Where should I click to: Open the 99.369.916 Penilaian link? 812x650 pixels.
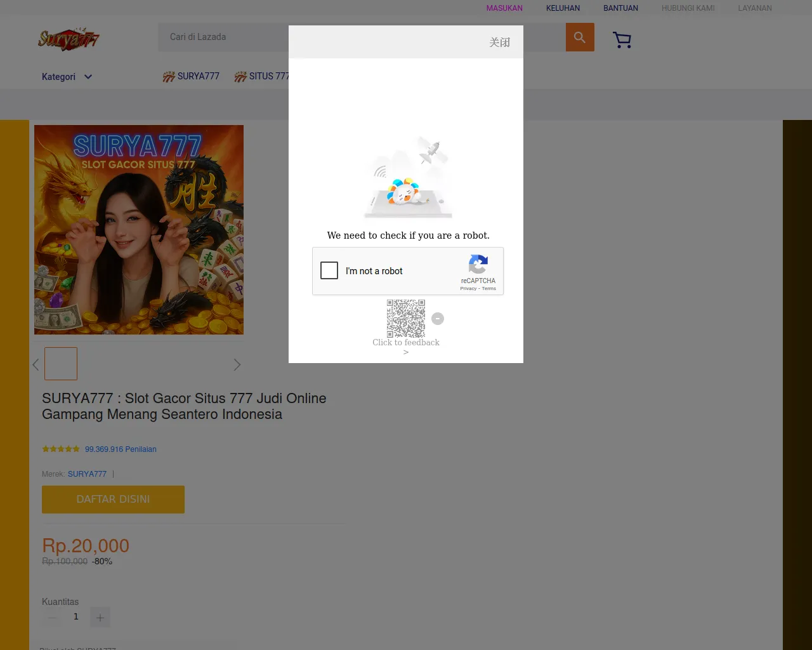[121, 449]
